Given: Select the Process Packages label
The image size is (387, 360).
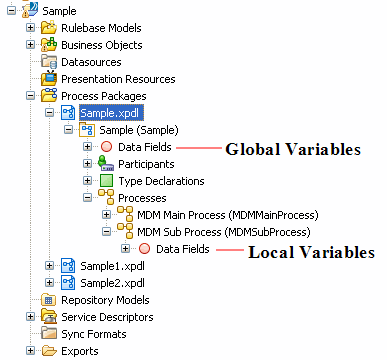Looking at the screenshot, I should (104, 96).
